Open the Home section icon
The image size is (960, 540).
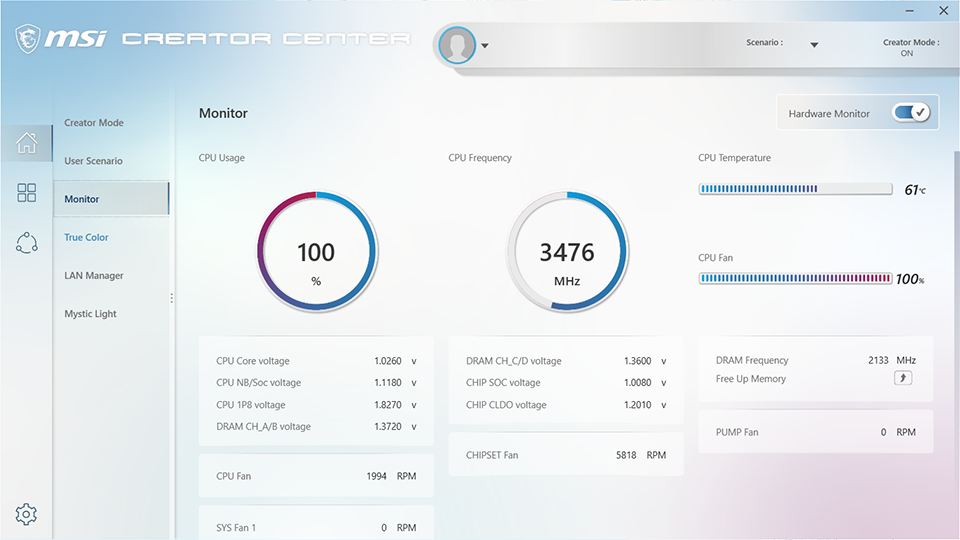(26, 143)
